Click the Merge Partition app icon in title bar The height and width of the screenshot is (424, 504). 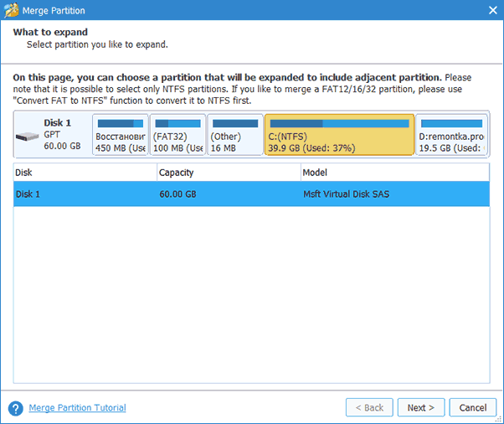[x=11, y=10]
